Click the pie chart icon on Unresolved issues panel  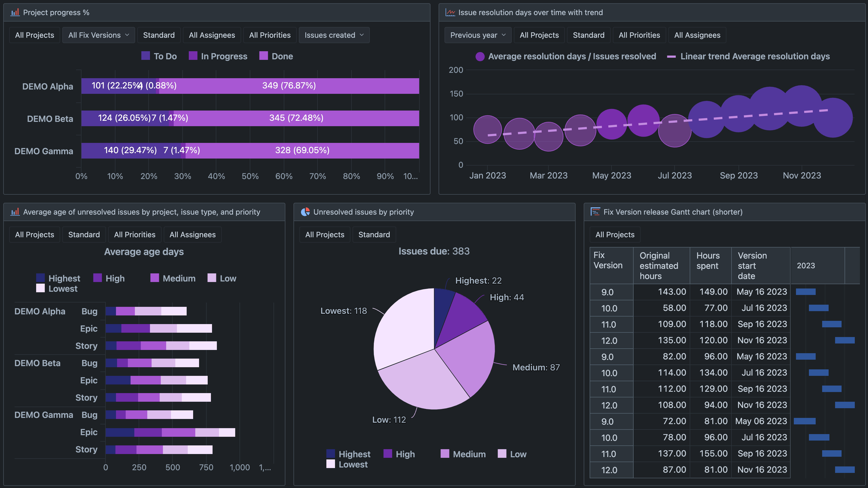click(x=306, y=212)
